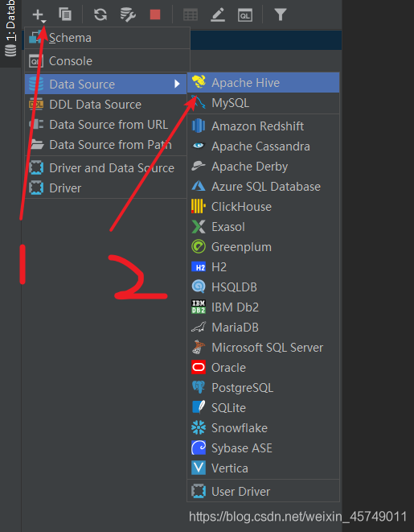Image resolution: width=414 pixels, height=532 pixels.
Task: Open the query console QL icon
Action: pyautogui.click(x=245, y=15)
